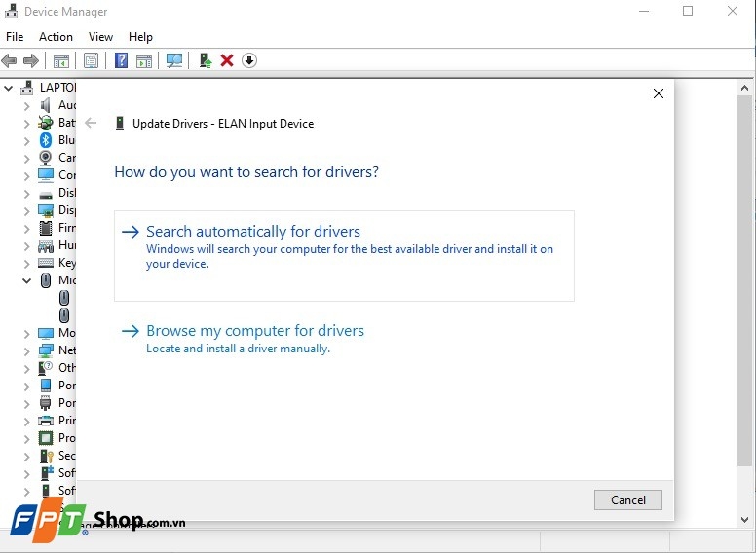Expand the Keyboards category chevron
This screenshot has width=756, height=553.
pos(26,264)
